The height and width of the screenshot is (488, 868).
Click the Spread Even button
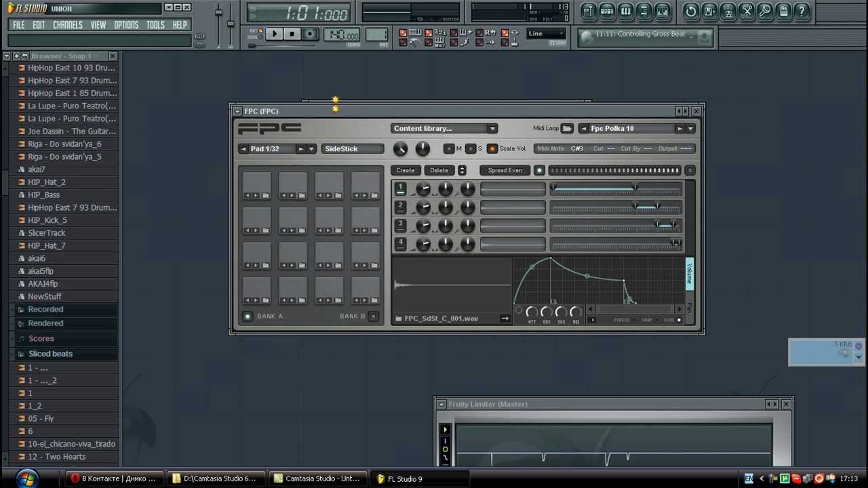(505, 171)
